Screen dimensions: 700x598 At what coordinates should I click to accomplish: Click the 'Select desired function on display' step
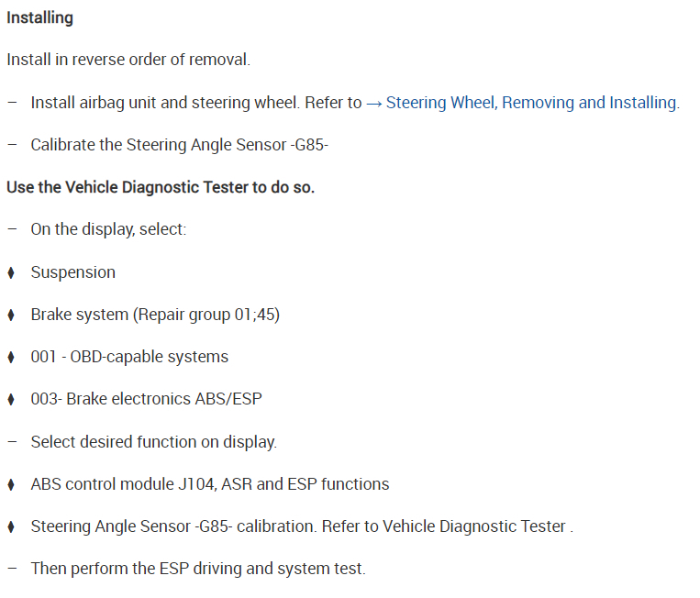point(153,442)
